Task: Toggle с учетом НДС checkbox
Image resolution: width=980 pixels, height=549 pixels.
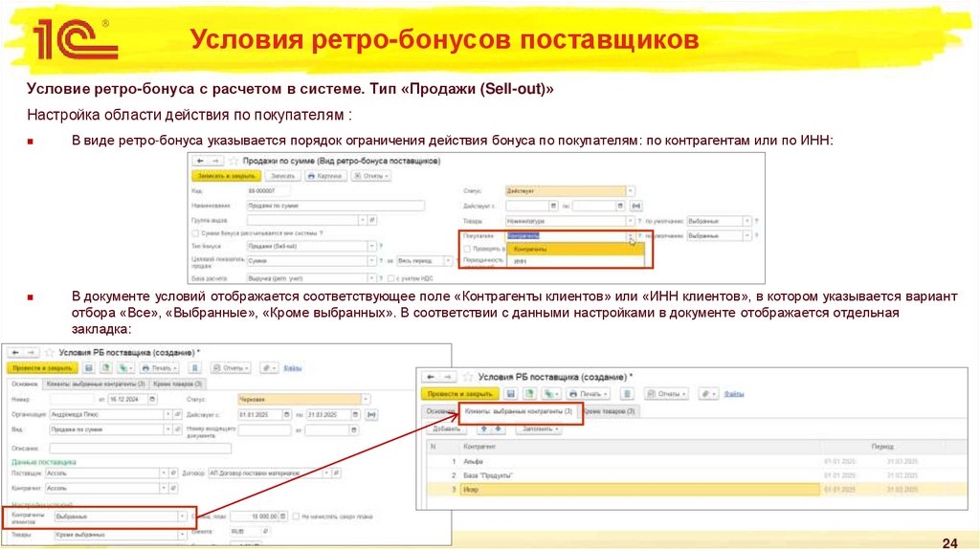Action: pyautogui.click(x=391, y=278)
